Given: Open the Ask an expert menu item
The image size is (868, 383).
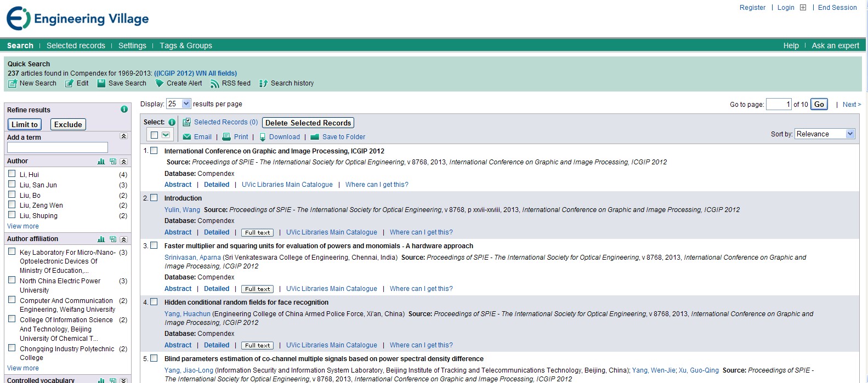Looking at the screenshot, I should [x=835, y=45].
